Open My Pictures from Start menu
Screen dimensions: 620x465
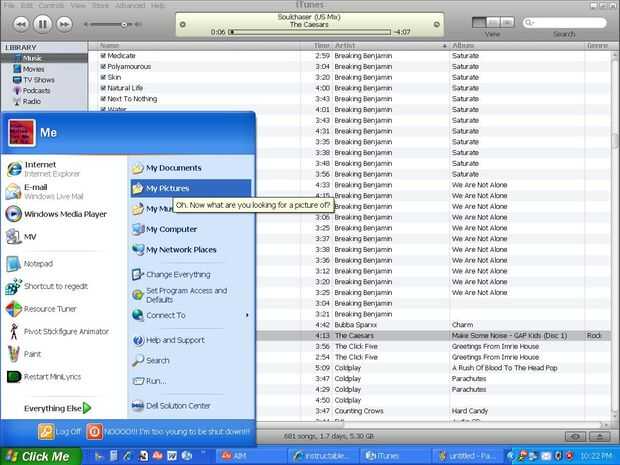click(x=191, y=189)
